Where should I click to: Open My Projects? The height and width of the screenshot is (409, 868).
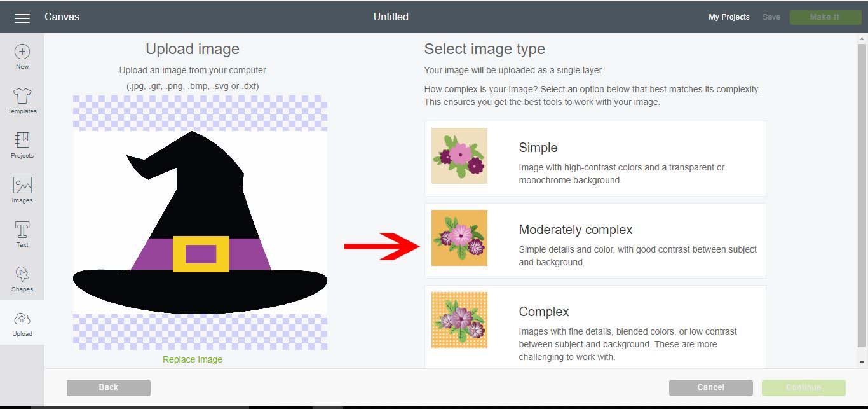click(728, 17)
